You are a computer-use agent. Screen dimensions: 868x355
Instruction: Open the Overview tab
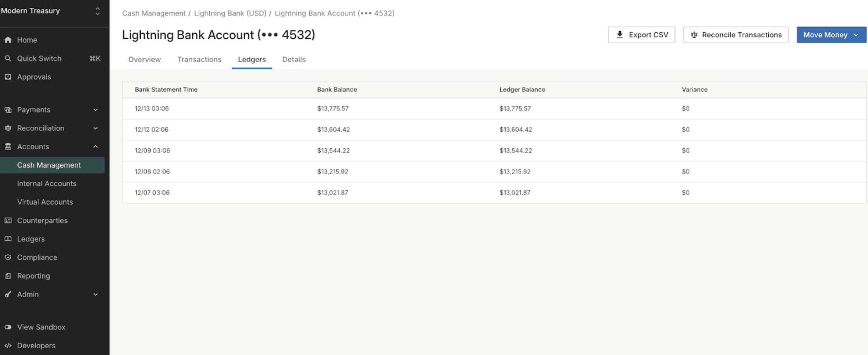[x=144, y=59]
